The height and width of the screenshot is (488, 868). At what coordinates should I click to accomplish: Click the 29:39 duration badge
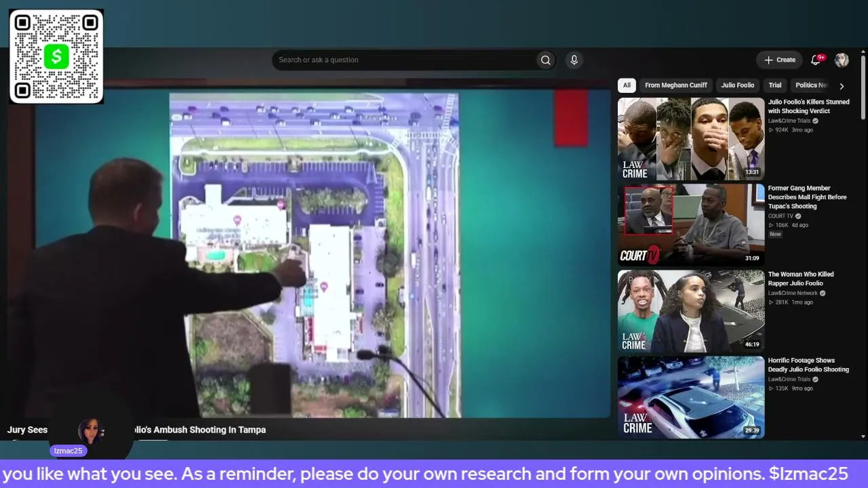752,430
